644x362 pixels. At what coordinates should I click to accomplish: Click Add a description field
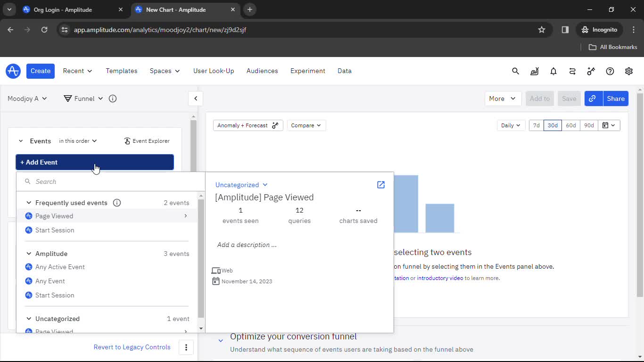247,245
